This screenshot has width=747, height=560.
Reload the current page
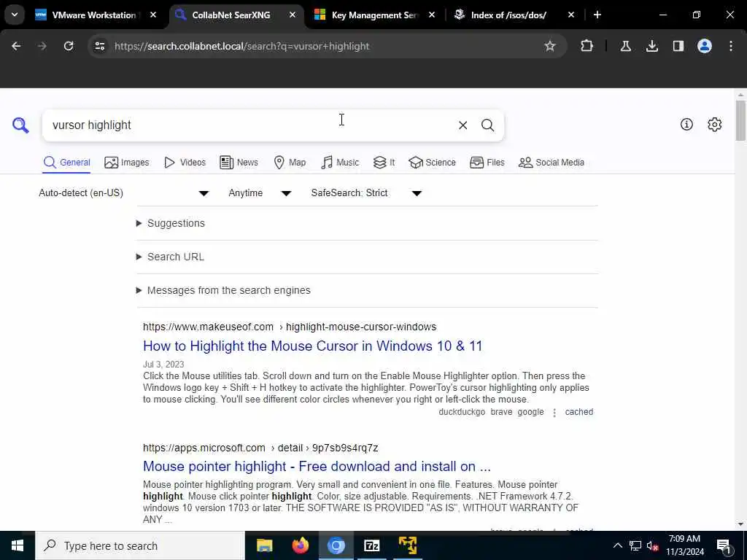click(69, 46)
